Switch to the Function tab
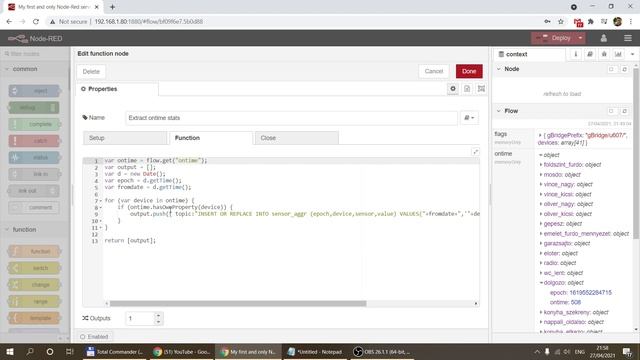Viewport: 640px width, 360px height. pyautogui.click(x=211, y=138)
